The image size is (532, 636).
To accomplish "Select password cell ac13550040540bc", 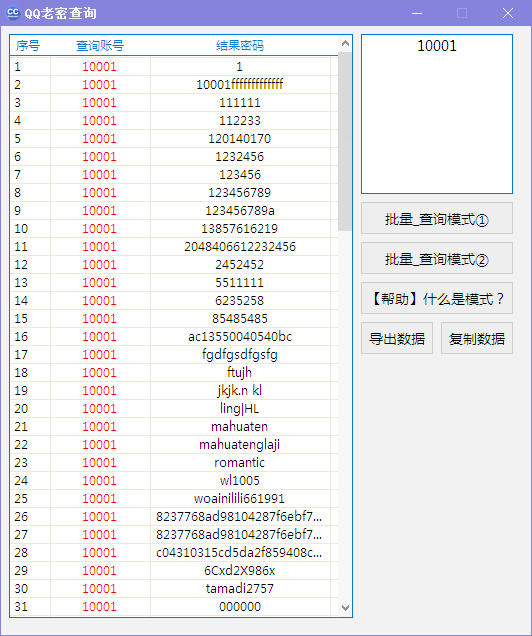I will [x=240, y=336].
